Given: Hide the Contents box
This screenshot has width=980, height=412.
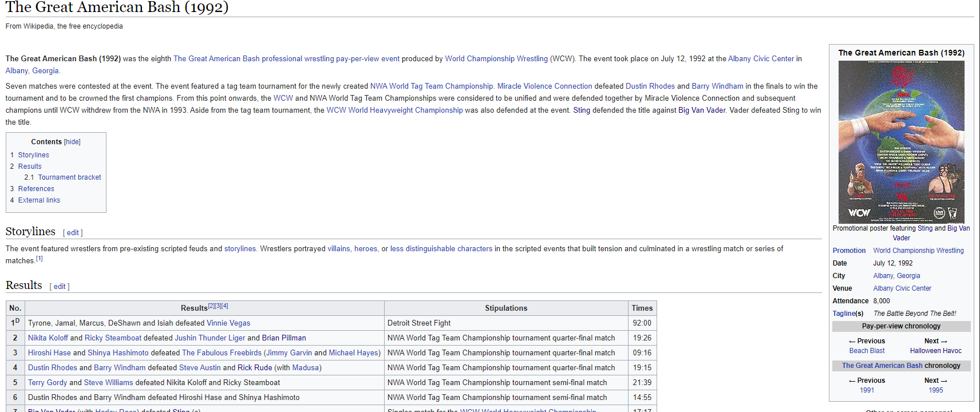Looking at the screenshot, I should [72, 142].
